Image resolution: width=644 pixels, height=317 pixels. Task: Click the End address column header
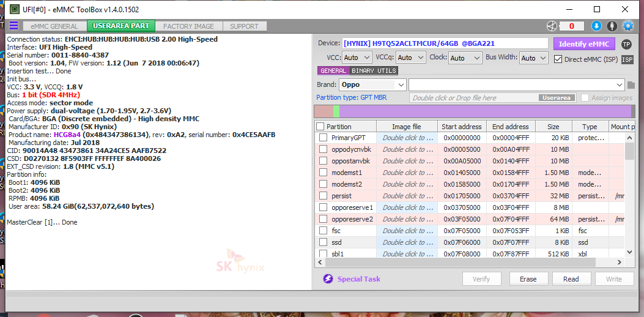[512, 126]
